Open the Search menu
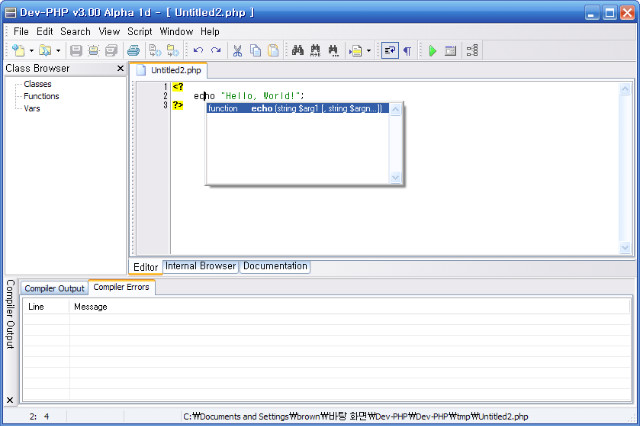640x426 pixels. coord(75,31)
